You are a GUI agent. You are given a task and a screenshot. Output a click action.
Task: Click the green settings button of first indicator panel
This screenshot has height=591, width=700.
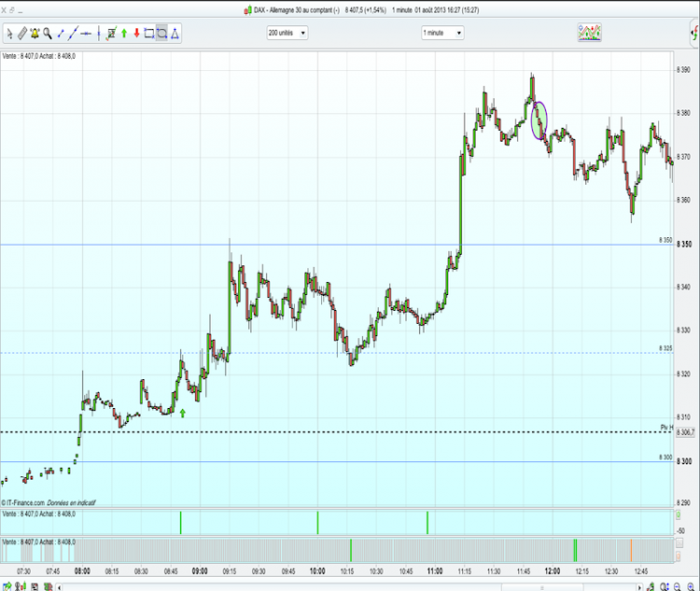(x=679, y=515)
